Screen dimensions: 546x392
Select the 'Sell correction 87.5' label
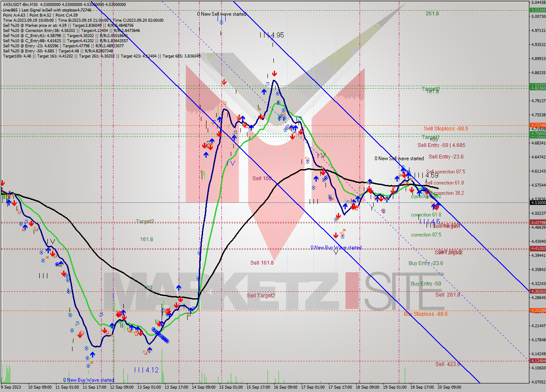click(x=445, y=172)
